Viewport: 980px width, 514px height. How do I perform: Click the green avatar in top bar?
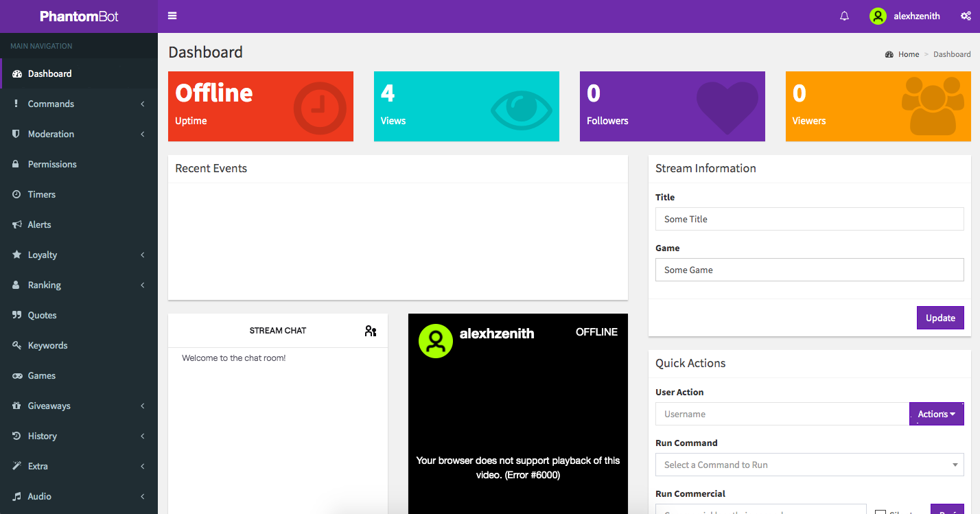878,16
